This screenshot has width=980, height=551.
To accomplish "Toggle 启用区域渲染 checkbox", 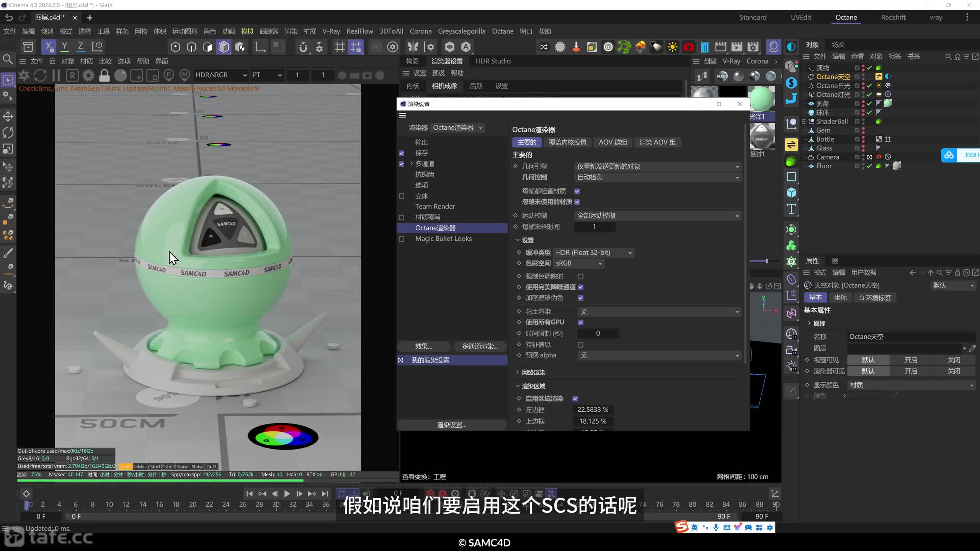I will point(575,399).
